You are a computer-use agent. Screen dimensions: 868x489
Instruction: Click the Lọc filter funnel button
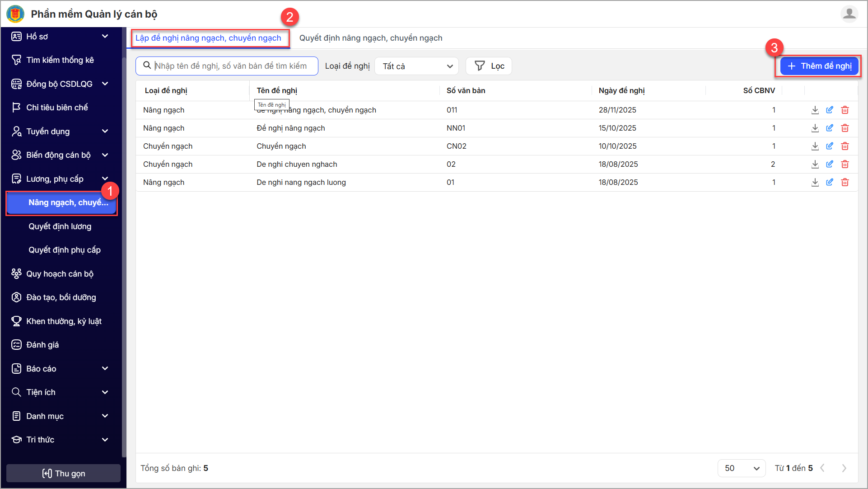[x=489, y=66]
